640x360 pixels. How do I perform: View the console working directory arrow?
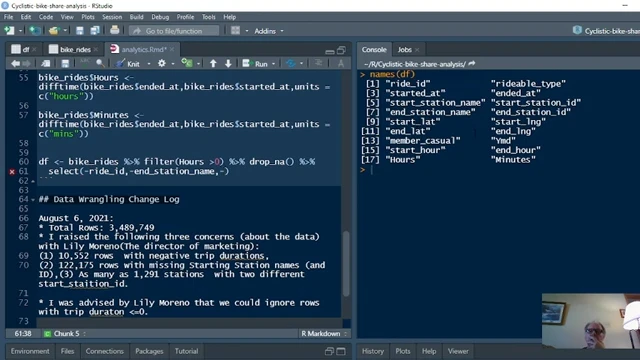pyautogui.click(x=472, y=64)
